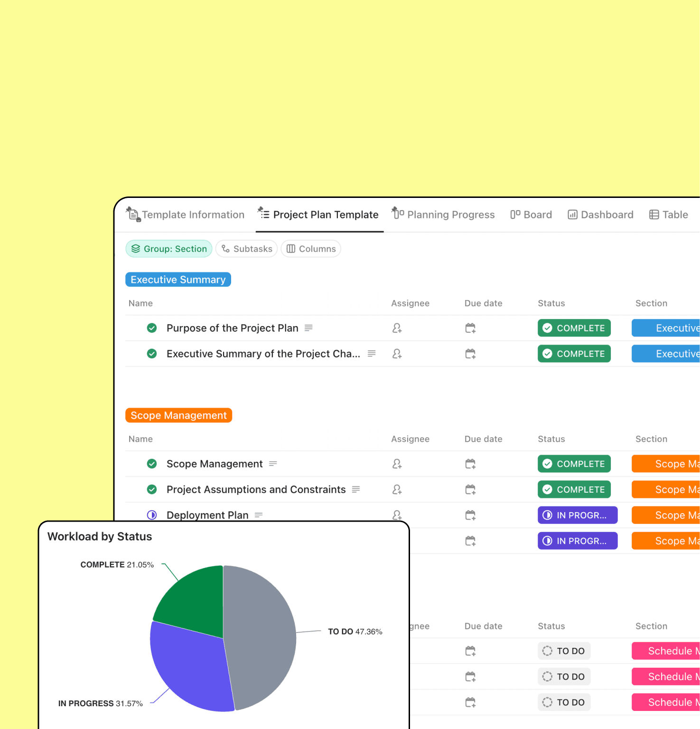Add assignee to Purpose of the Project Plan
This screenshot has height=729, width=700.
click(x=397, y=328)
